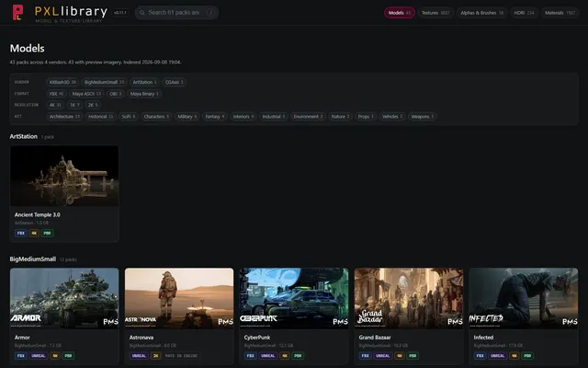Click the v0.11.1 version badge
The height and width of the screenshot is (368, 588).
[120, 13]
